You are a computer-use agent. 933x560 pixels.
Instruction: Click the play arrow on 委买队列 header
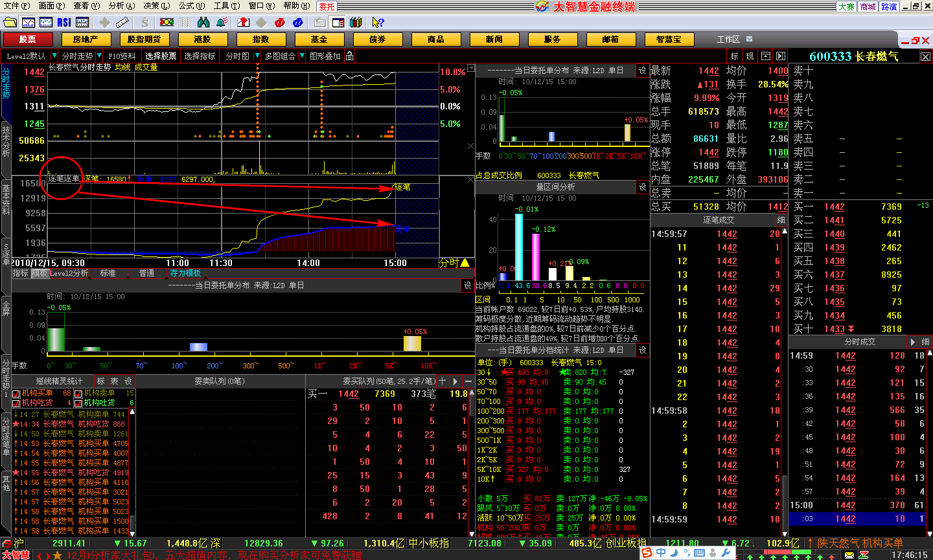coord(455,381)
